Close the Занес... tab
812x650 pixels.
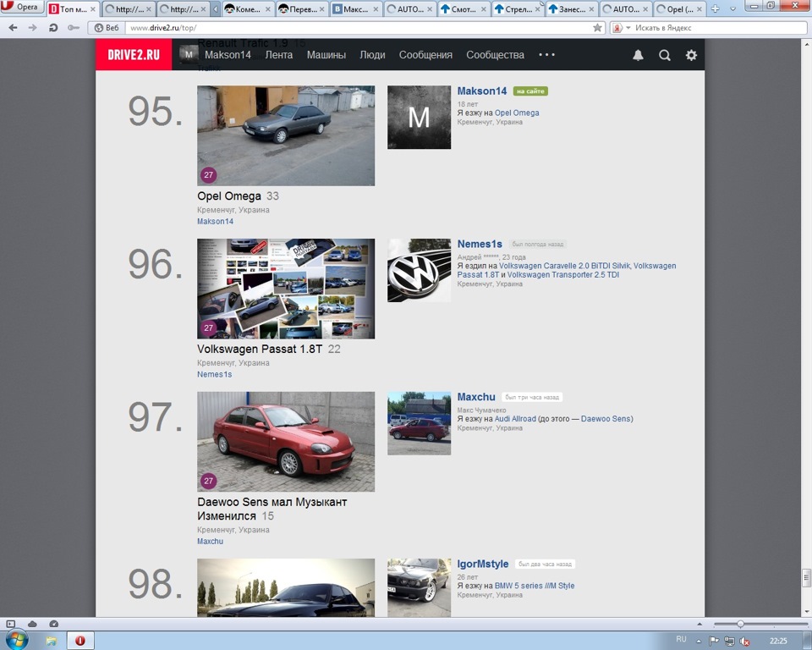coord(591,9)
